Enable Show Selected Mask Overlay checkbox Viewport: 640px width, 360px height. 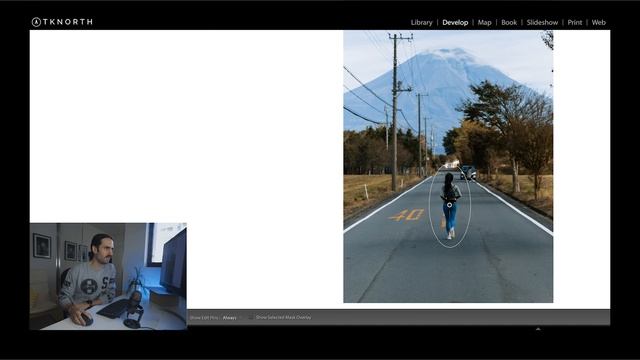(251, 317)
